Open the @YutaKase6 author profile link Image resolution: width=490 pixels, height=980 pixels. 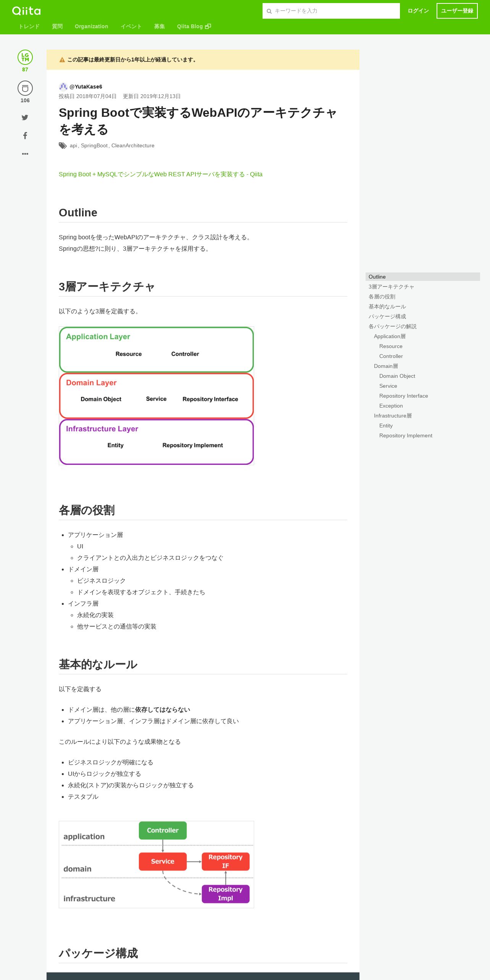coord(86,87)
